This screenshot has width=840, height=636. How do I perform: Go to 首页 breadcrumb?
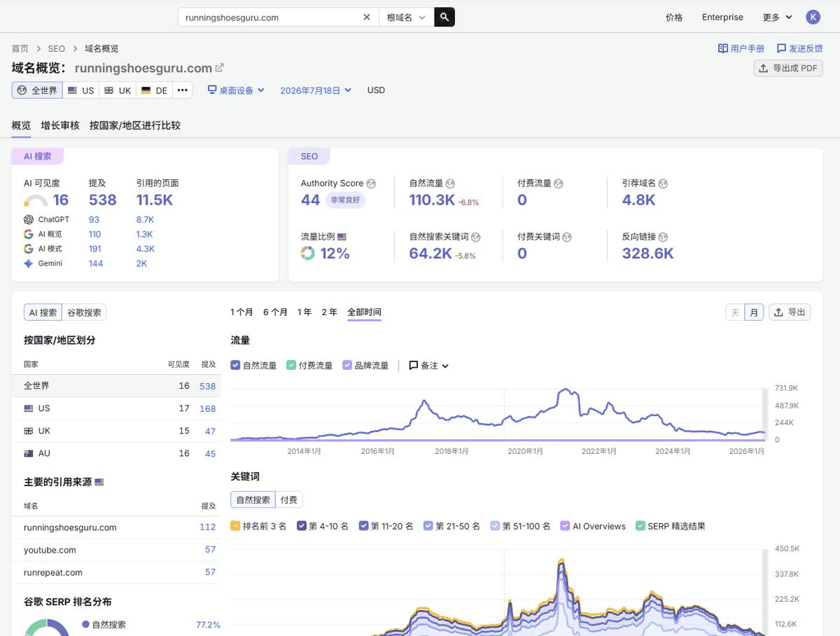click(x=20, y=48)
